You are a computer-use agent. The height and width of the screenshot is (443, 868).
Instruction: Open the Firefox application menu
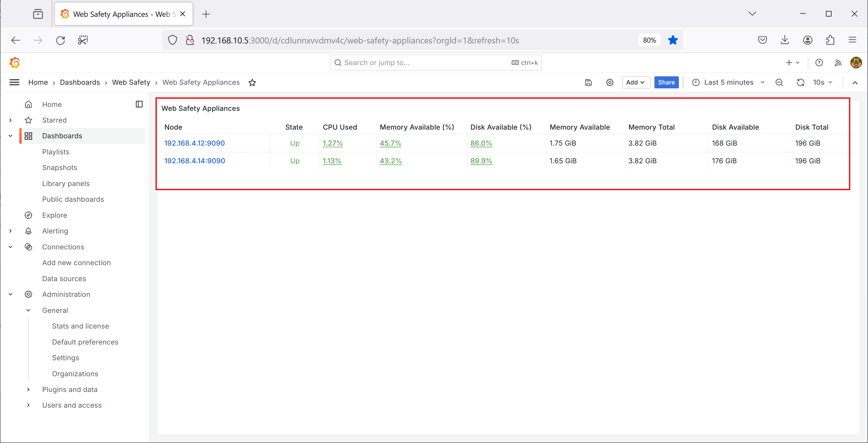point(852,40)
